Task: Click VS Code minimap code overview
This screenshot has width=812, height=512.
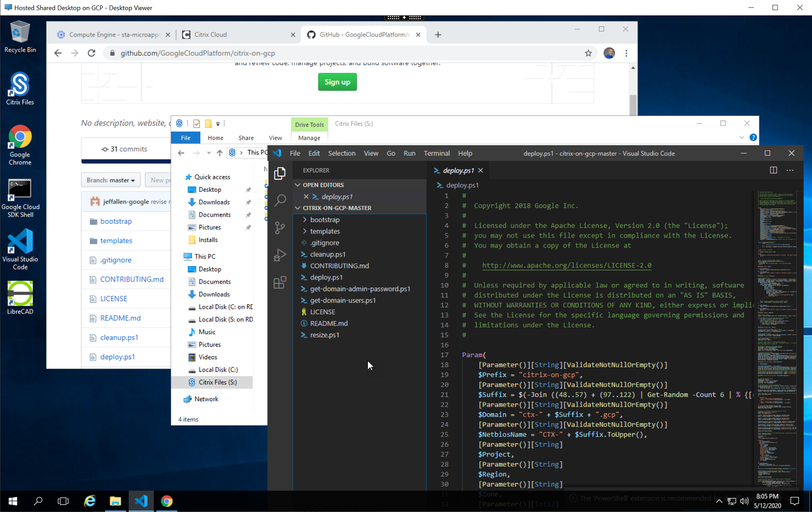Action: [778, 339]
